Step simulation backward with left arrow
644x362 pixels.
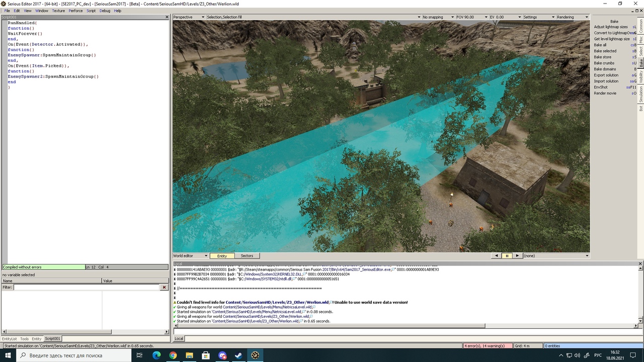(497, 256)
